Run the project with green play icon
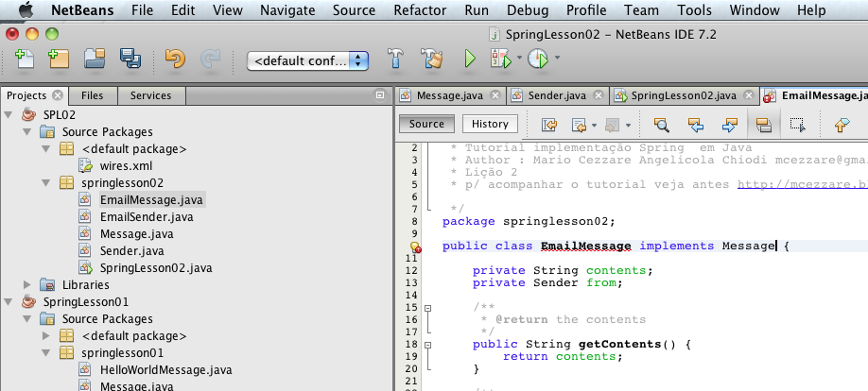Viewport: 868px width, 391px height. point(469,59)
